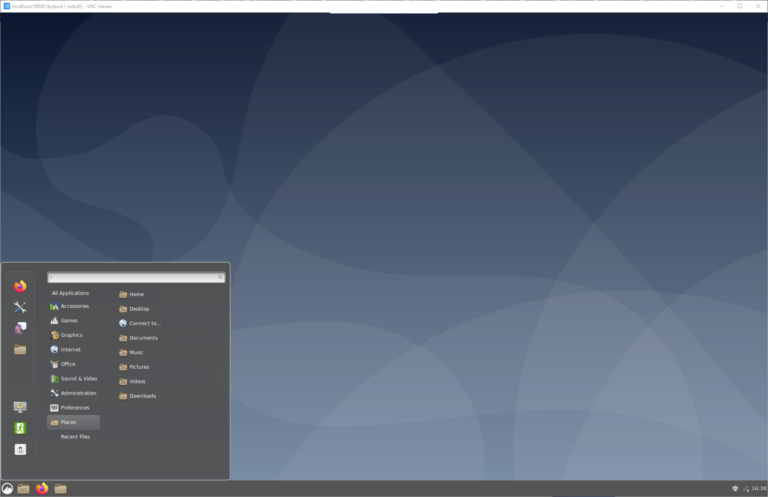The image size is (768, 497).
Task: Click the Firefox launcher on the taskbar
Action: click(42, 488)
